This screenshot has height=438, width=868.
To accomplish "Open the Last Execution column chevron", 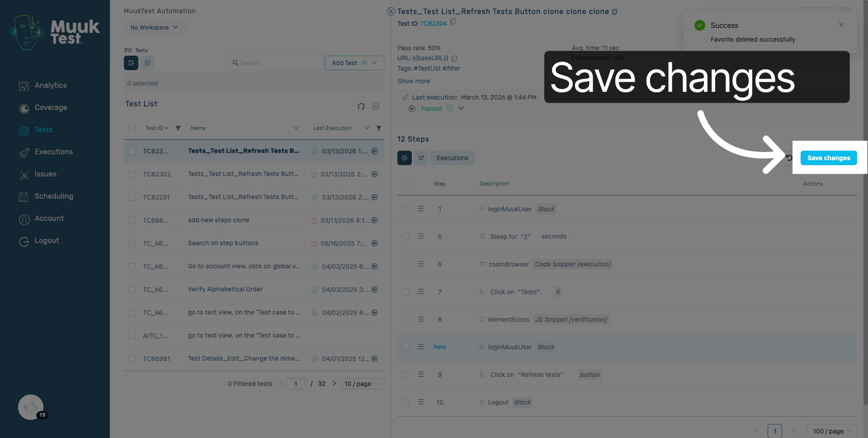I will tap(367, 128).
